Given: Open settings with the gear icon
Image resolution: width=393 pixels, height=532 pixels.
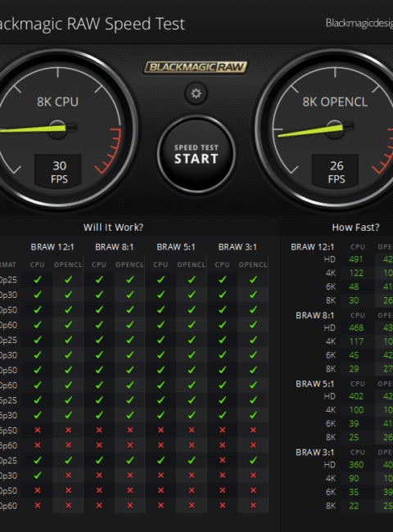Looking at the screenshot, I should point(196,93).
